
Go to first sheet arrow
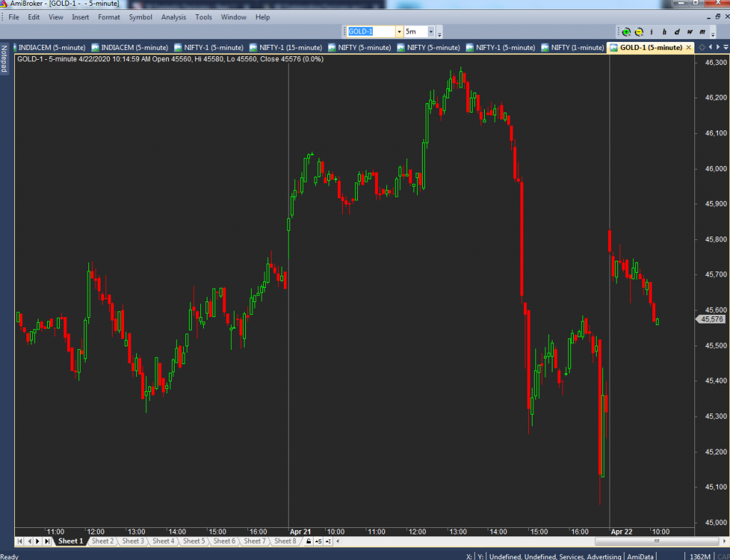point(20,541)
